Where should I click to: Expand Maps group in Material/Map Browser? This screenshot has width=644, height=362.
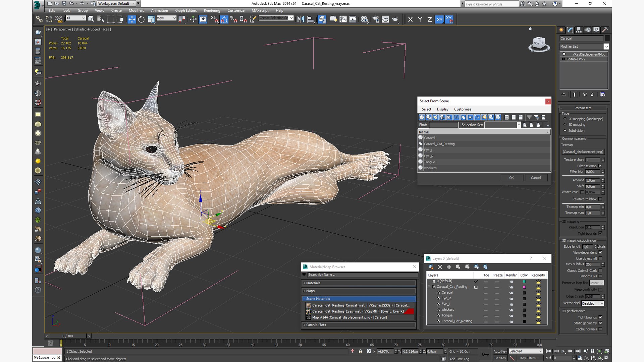(x=359, y=291)
